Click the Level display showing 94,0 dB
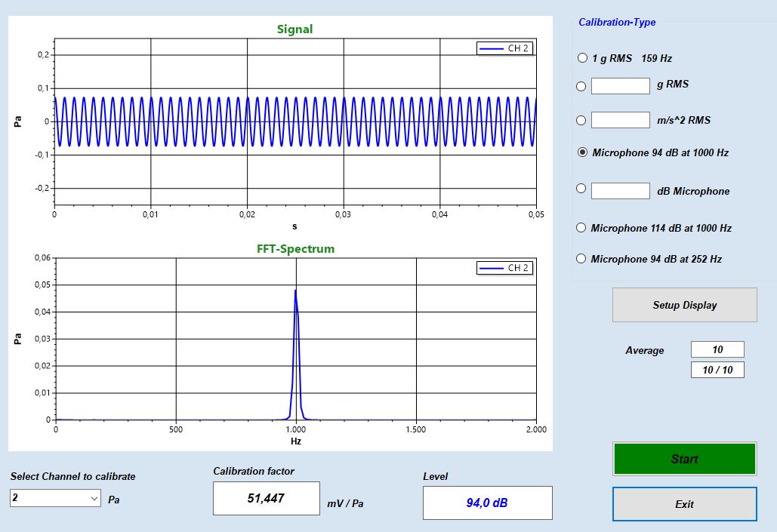Viewport: 777px width, 532px height. coord(486,503)
